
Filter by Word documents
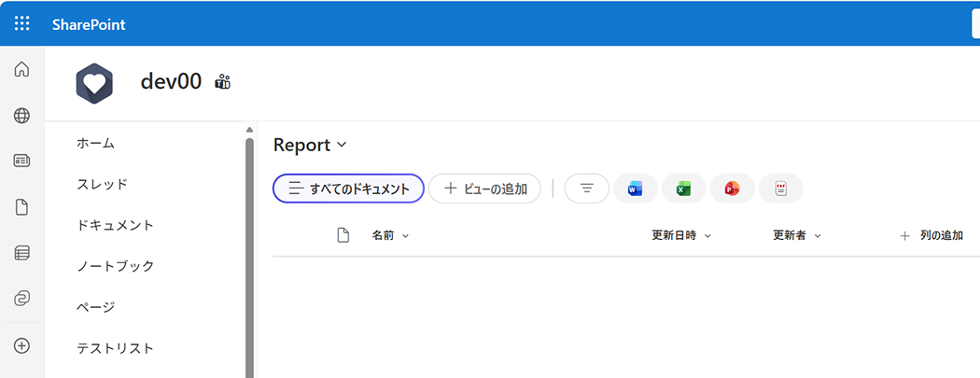[x=636, y=189]
